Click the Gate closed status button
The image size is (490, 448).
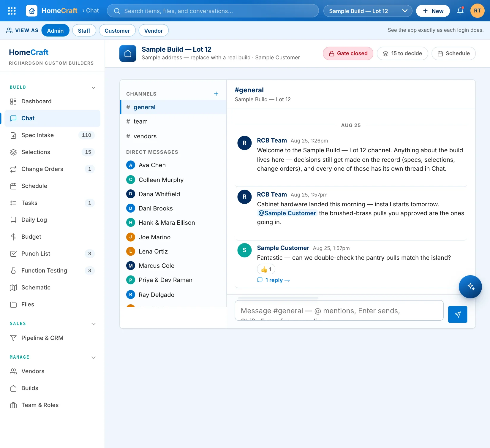tap(348, 53)
